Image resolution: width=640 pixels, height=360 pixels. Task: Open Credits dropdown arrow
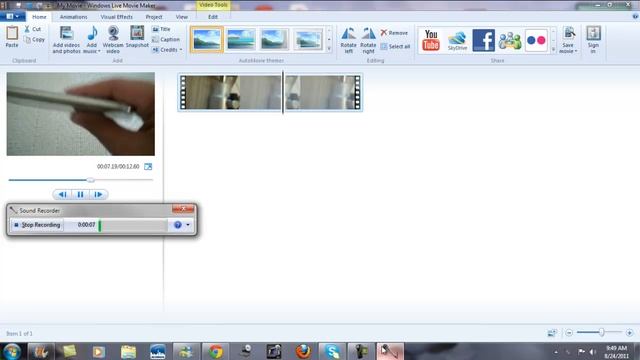180,50
